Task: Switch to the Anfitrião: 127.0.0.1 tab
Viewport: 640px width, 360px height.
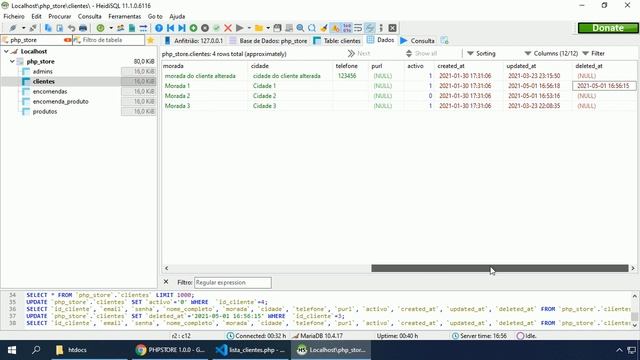Action: pos(194,41)
